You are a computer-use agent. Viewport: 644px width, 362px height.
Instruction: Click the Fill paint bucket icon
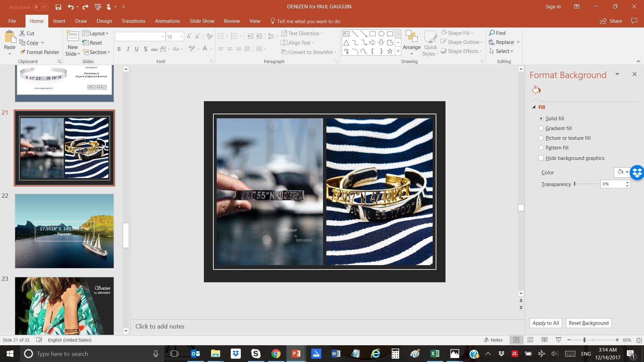pos(536,90)
